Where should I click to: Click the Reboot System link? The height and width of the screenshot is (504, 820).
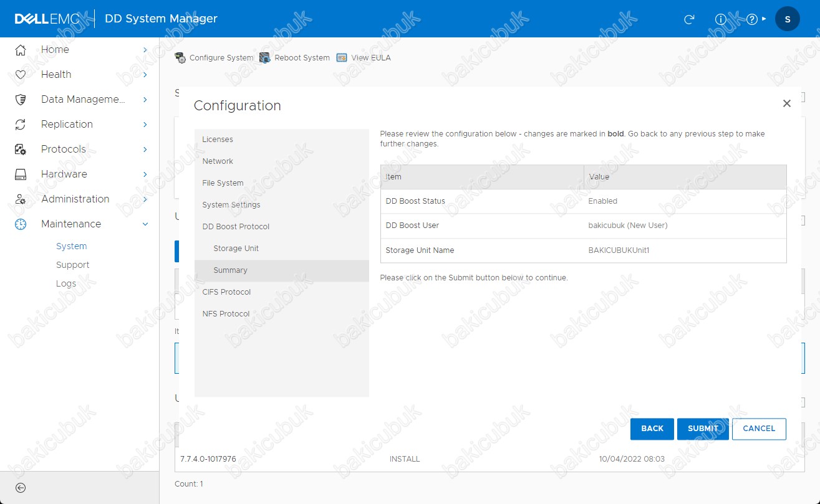pyautogui.click(x=302, y=58)
